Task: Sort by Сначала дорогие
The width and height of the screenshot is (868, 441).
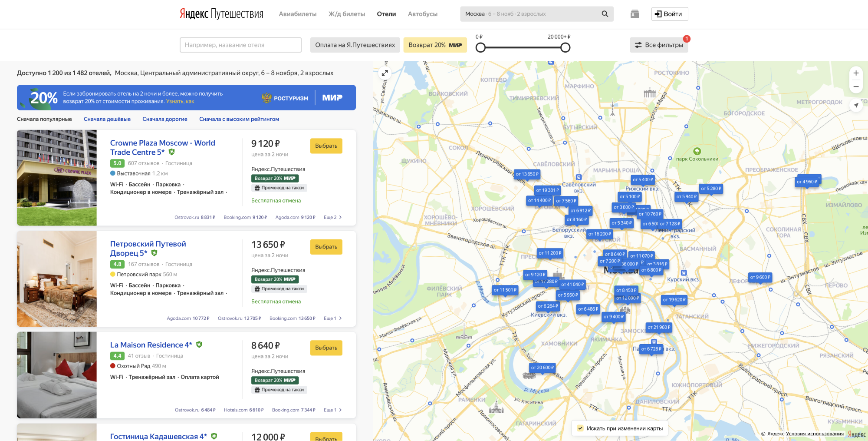Action: coord(165,119)
